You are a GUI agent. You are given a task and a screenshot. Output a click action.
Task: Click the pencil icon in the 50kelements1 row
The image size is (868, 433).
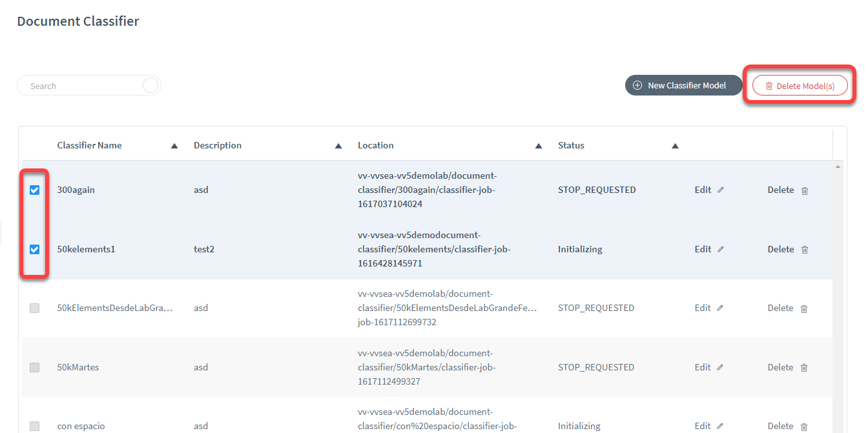click(721, 250)
